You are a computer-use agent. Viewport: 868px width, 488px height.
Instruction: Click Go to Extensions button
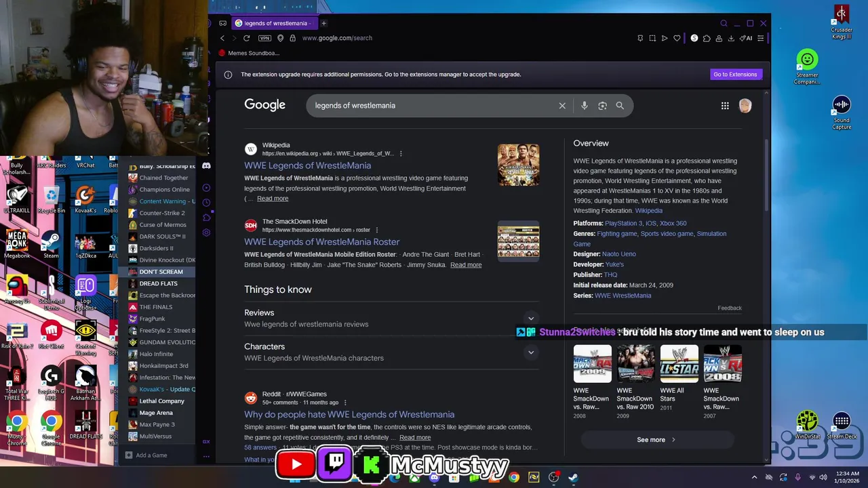coord(734,75)
